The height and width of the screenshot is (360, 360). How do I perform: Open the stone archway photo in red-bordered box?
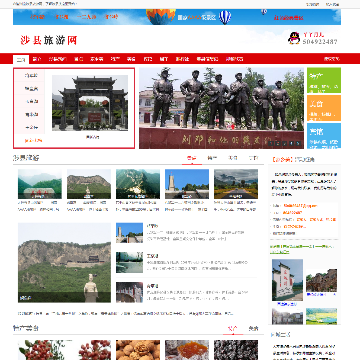pos(90,103)
